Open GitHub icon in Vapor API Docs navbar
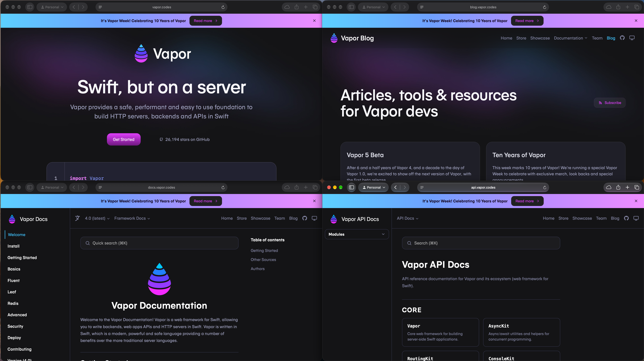 pyautogui.click(x=626, y=218)
